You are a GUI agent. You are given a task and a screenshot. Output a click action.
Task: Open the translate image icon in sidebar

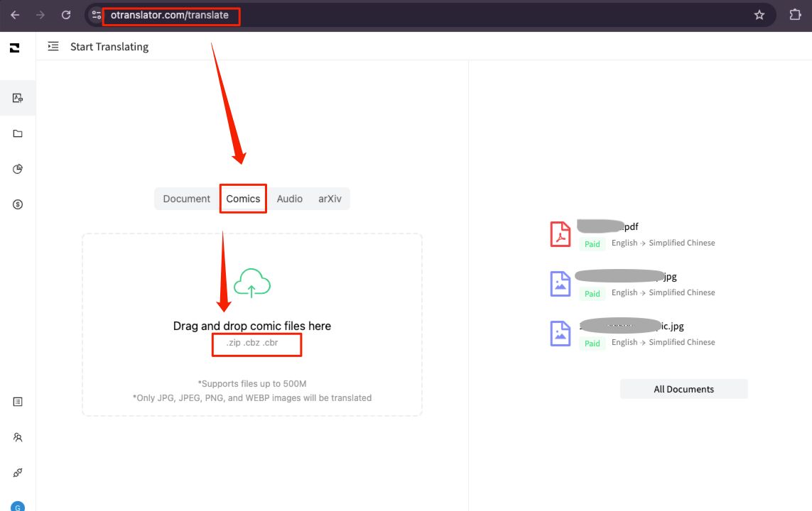tap(18, 98)
